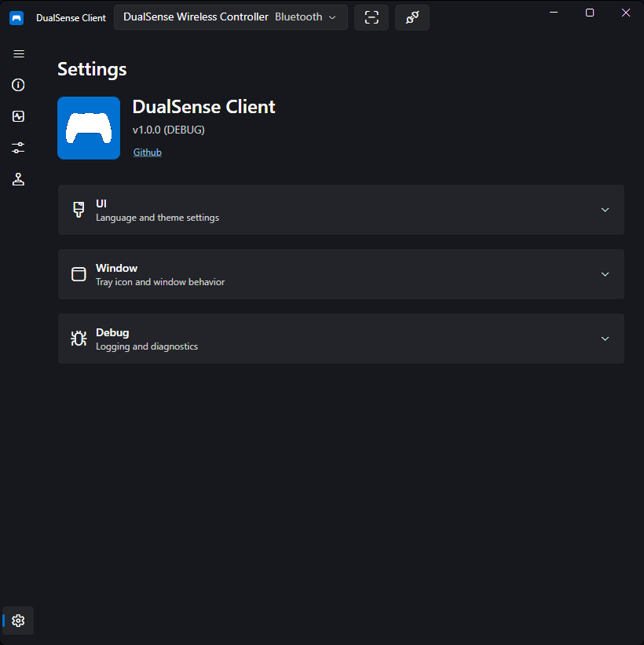
Task: Click the bug icon in Debug card
Action: [79, 339]
